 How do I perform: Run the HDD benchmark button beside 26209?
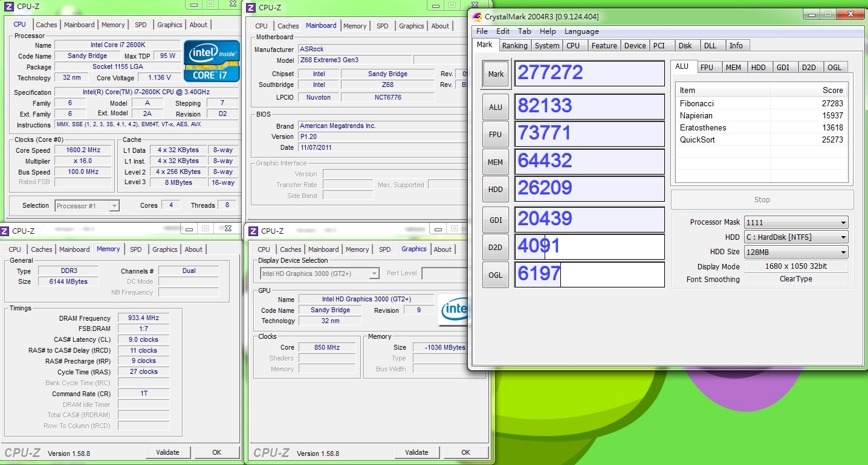click(x=496, y=189)
